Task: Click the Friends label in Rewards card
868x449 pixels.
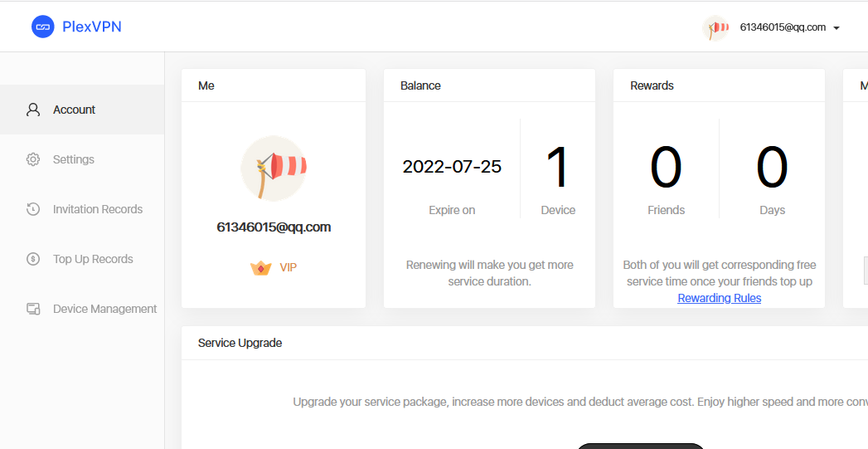Action: (x=666, y=210)
